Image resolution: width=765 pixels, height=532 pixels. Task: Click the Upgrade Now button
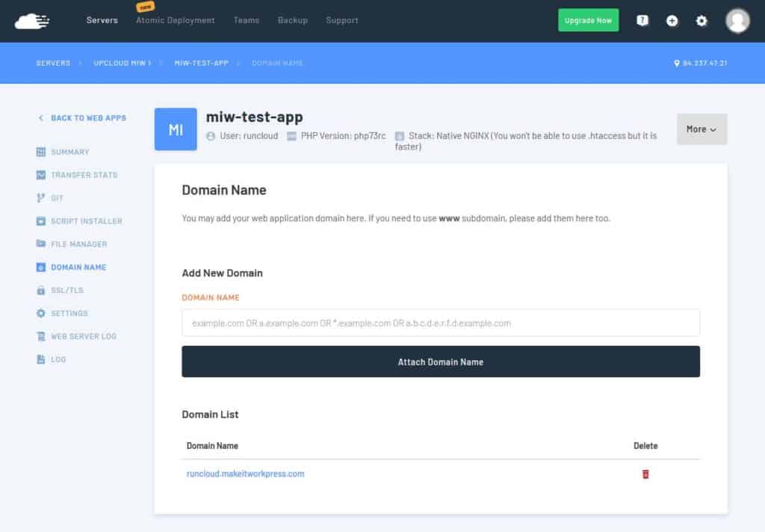point(589,20)
